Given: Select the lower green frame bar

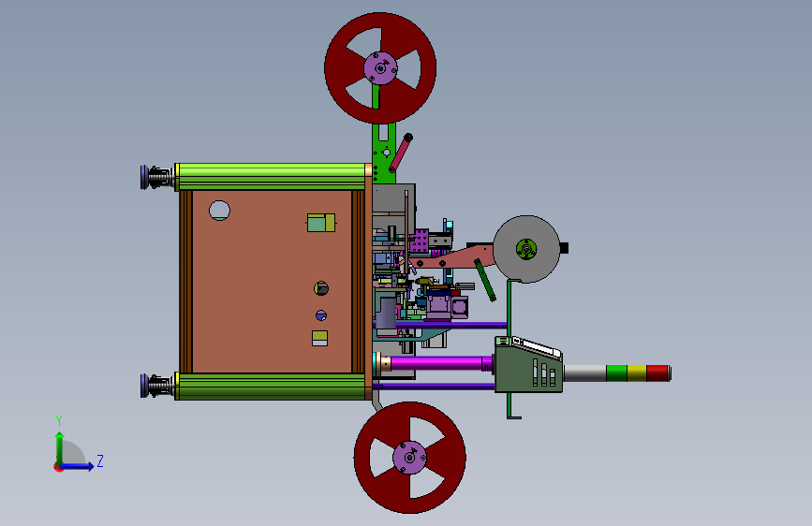Looking at the screenshot, I should coord(272,387).
